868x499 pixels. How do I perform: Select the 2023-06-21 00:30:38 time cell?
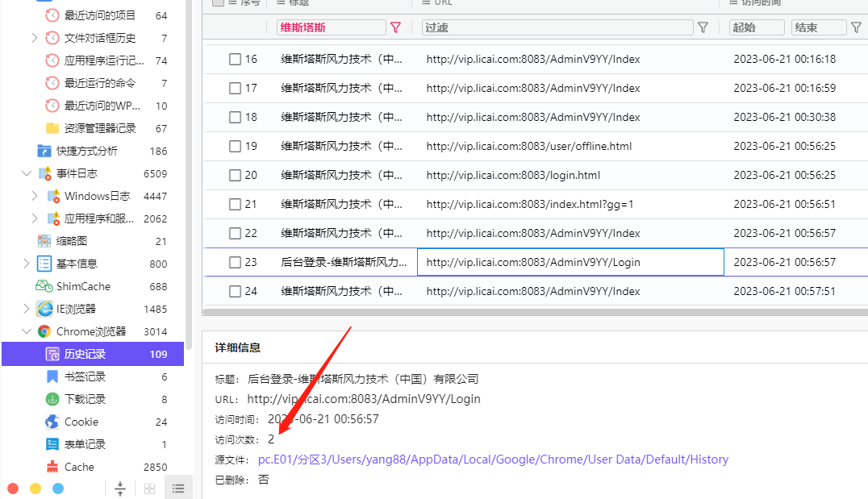784,117
